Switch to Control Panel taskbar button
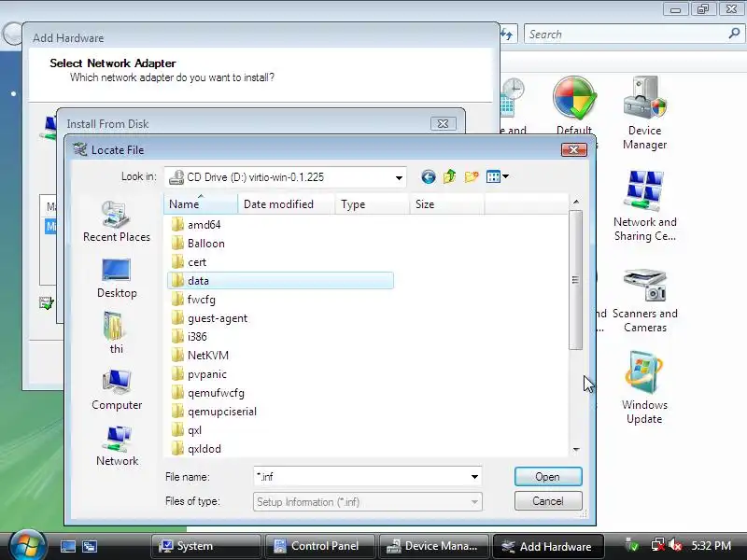The width and height of the screenshot is (747, 560). [x=319, y=546]
